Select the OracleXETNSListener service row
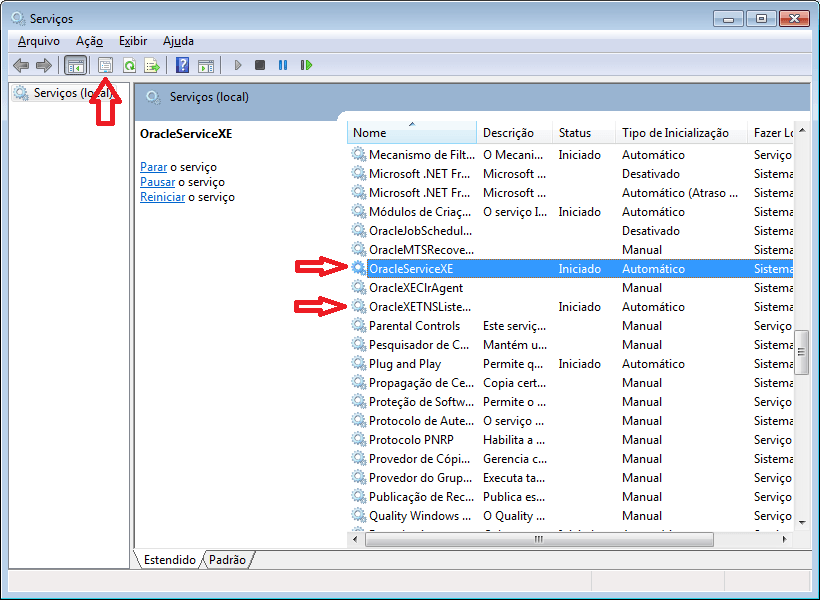The width and height of the screenshot is (820, 600). 420,306
